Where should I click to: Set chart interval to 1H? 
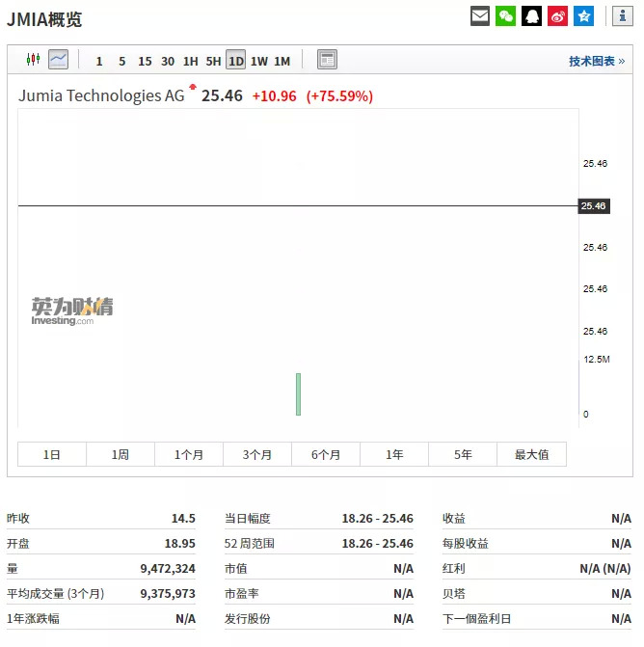[x=191, y=62]
